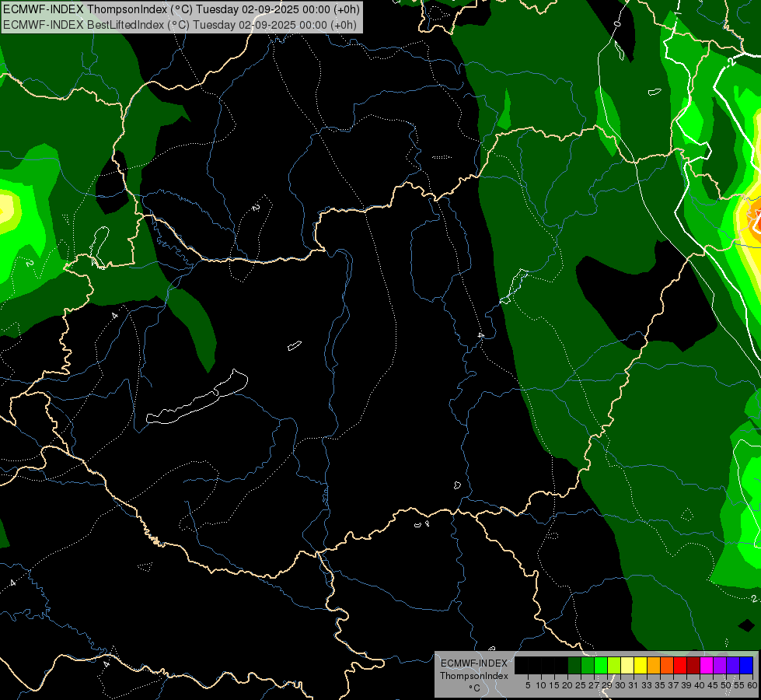Viewport: 761px width, 700px height.
Task: Click the legend tick value 33
Action: [647, 685]
